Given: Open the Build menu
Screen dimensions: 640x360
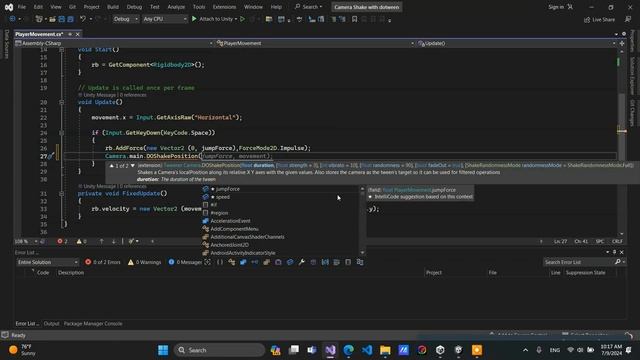Looking at the screenshot, I should 113,7.
